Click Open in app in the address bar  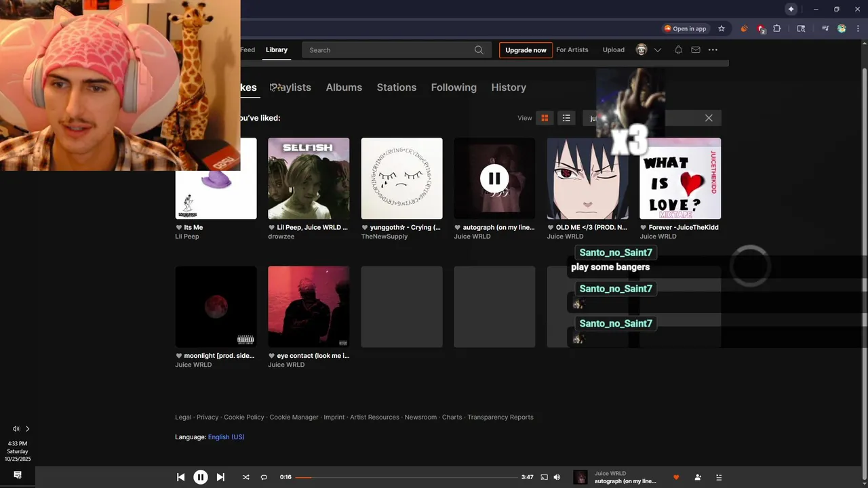coord(685,28)
